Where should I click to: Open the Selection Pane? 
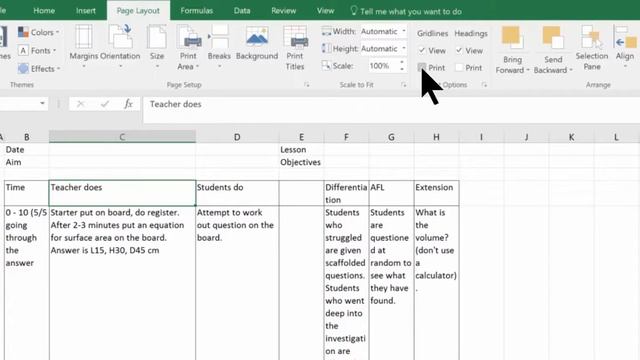(592, 47)
